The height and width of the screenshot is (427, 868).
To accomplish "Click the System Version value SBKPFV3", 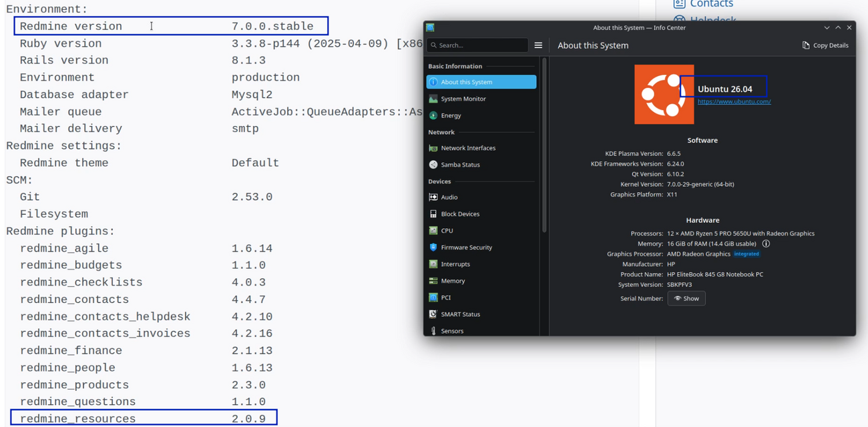I will 679,284.
